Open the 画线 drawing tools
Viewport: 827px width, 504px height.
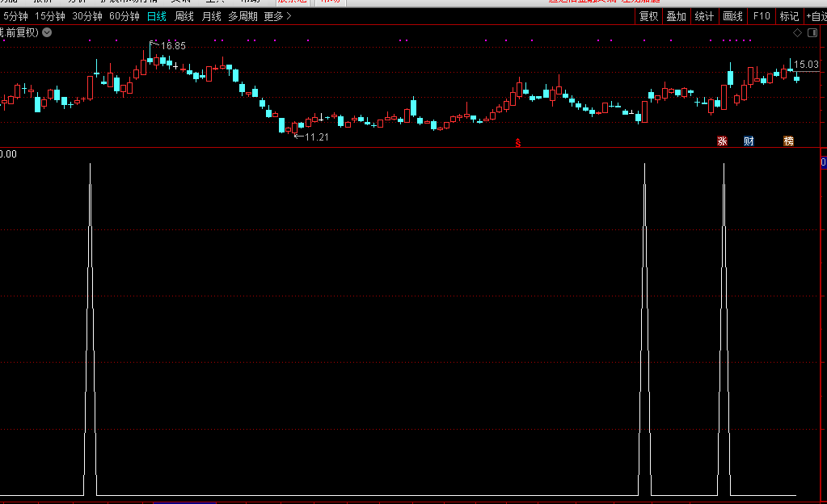pyautogui.click(x=732, y=16)
